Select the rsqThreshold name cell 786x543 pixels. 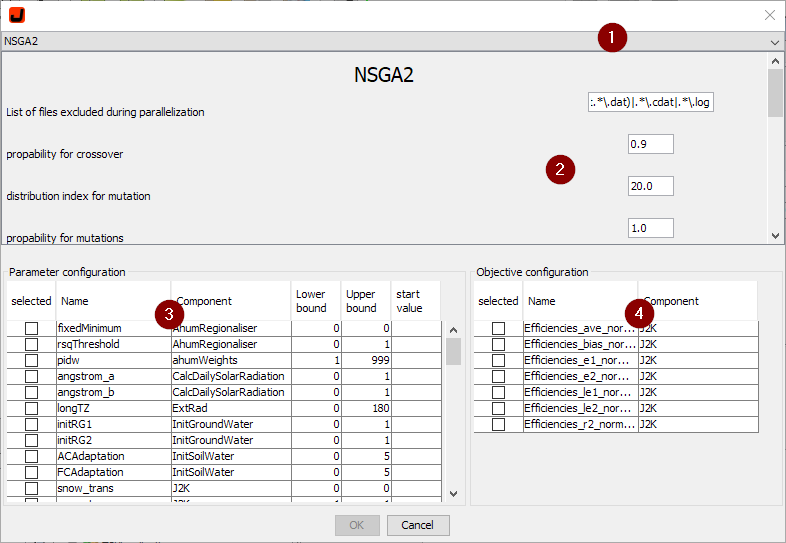click(113, 344)
